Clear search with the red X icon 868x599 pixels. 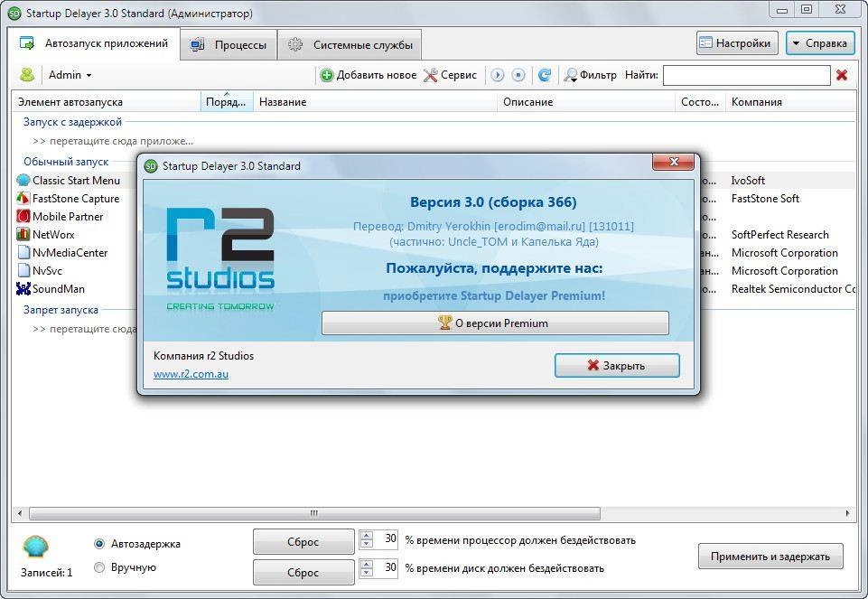[x=842, y=75]
